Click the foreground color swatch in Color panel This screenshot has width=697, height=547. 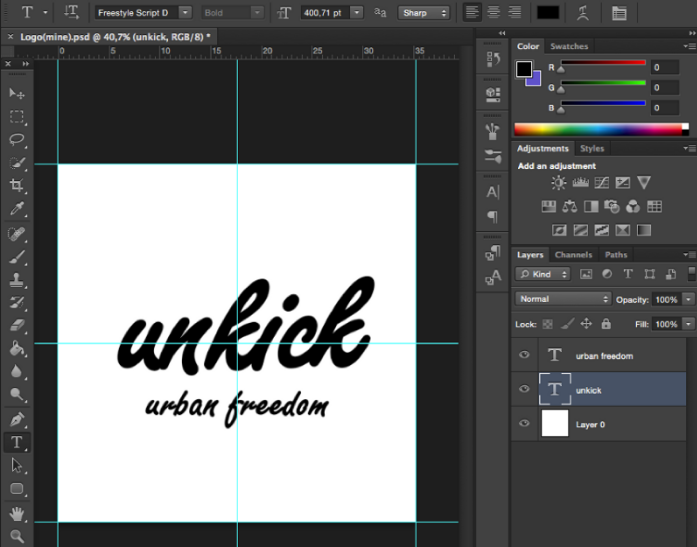tap(524, 69)
